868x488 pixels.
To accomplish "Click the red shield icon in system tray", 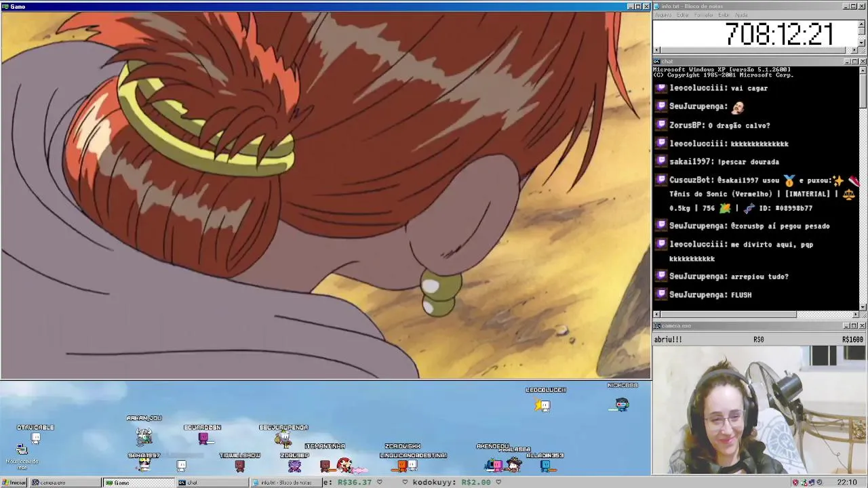I will 795,483.
